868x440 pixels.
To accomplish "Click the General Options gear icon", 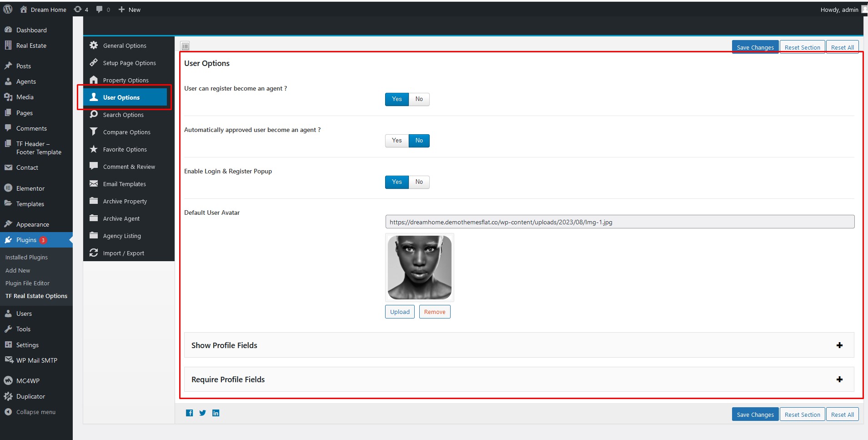I will pyautogui.click(x=94, y=45).
